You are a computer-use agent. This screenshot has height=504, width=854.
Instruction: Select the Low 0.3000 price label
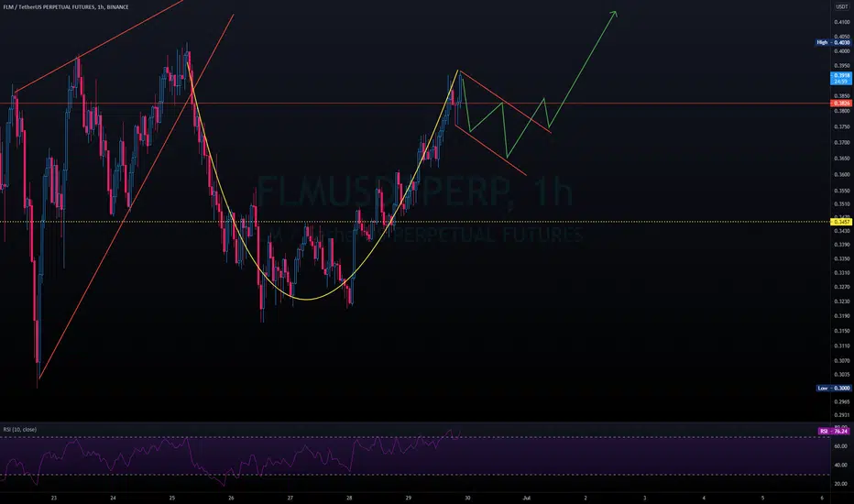(x=833, y=388)
